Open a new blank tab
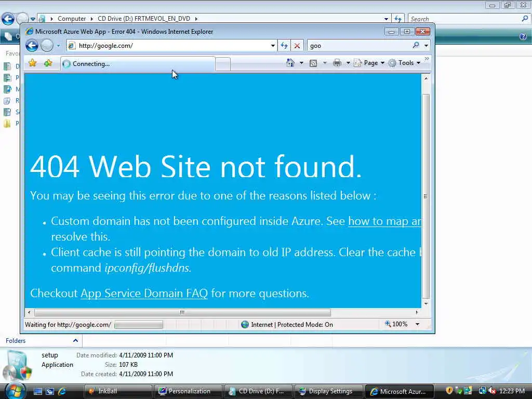The image size is (532, 399). tap(223, 64)
